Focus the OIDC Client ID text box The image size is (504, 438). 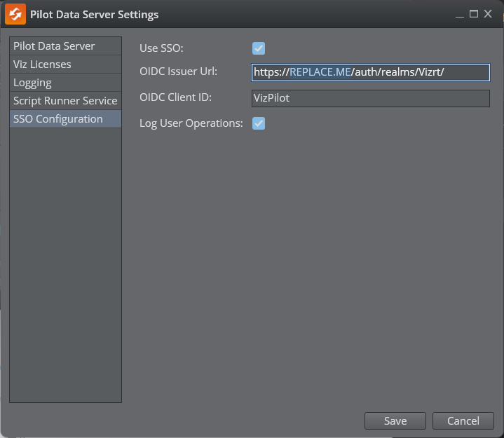(370, 98)
